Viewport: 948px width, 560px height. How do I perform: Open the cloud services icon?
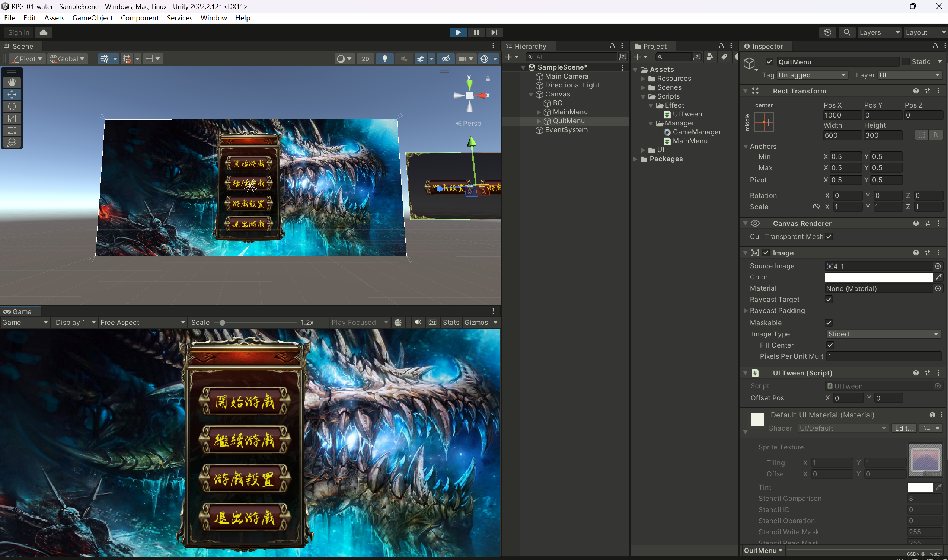tap(44, 32)
